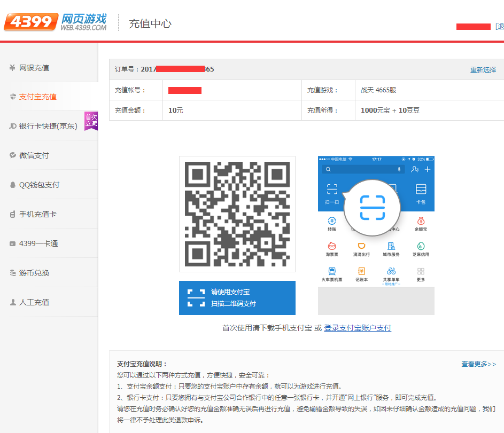Click the Alipay QR code image
The width and height of the screenshot is (504, 433).
237,214
